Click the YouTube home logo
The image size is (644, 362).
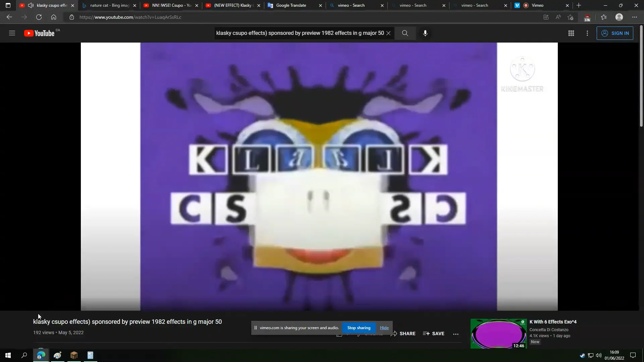[40, 33]
